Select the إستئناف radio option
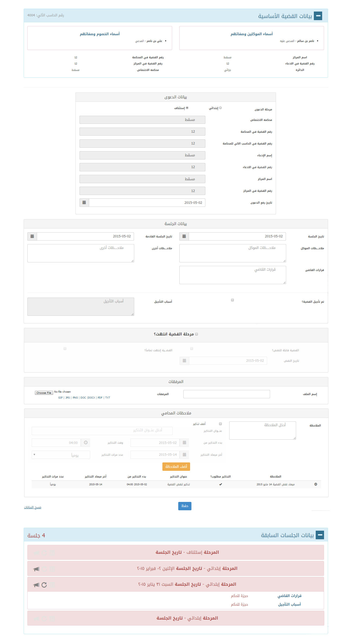The image size is (349, 644). pos(187,108)
